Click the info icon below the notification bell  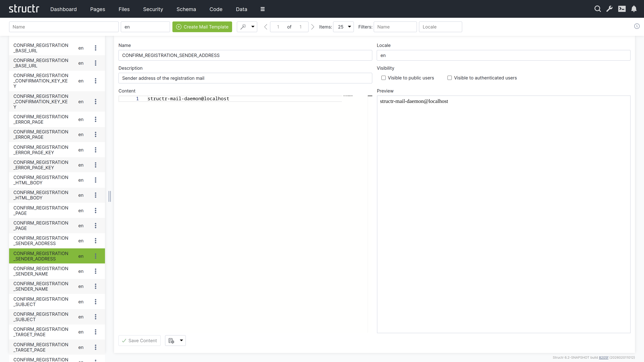click(x=637, y=26)
